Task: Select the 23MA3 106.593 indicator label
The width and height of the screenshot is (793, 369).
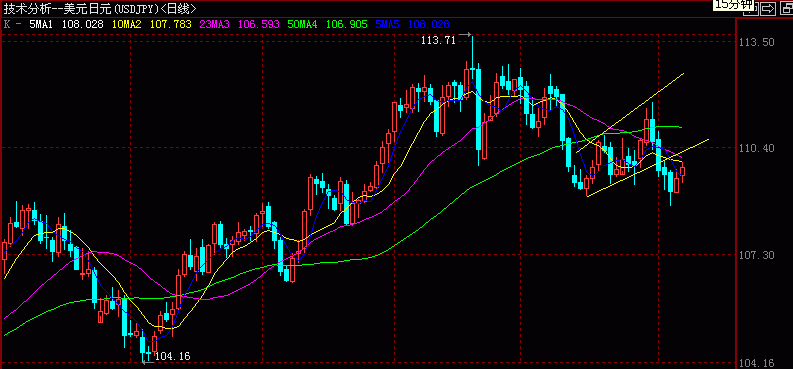Action: click(x=240, y=24)
